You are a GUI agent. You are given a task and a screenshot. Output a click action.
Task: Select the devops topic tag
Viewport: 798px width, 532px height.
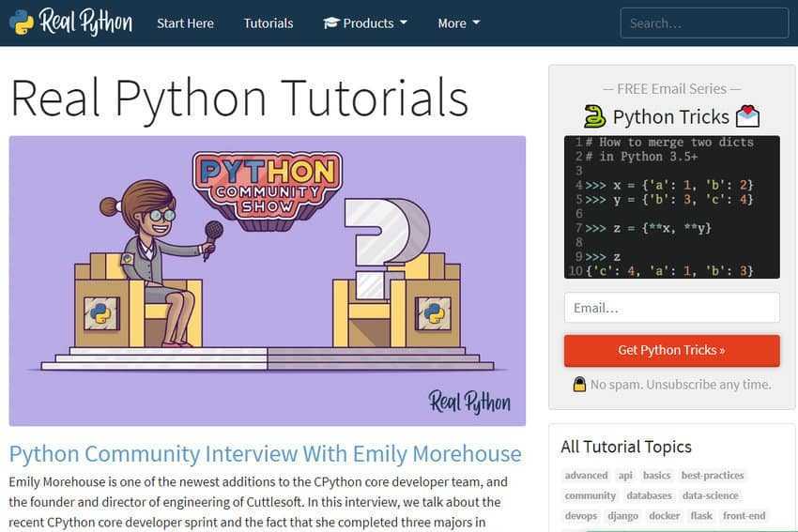click(x=581, y=516)
